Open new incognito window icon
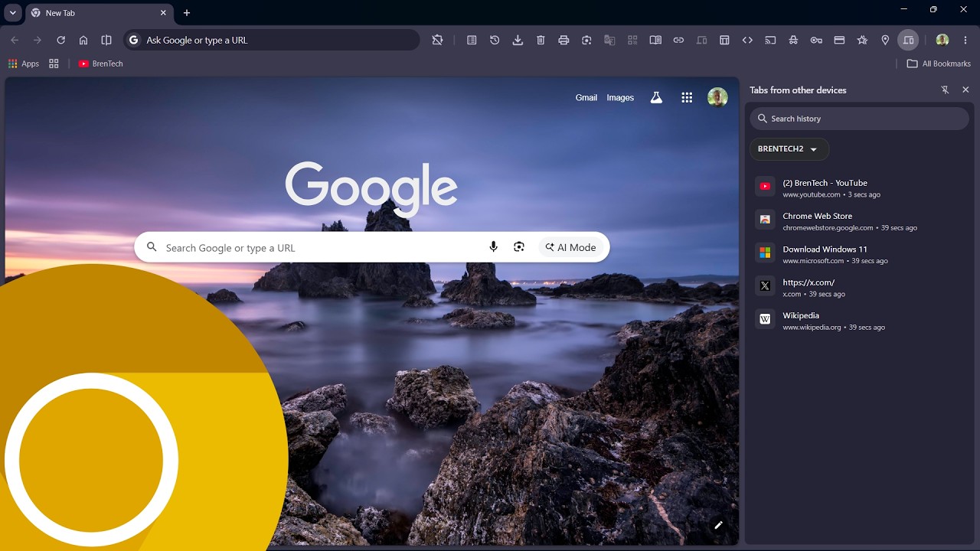 [793, 40]
